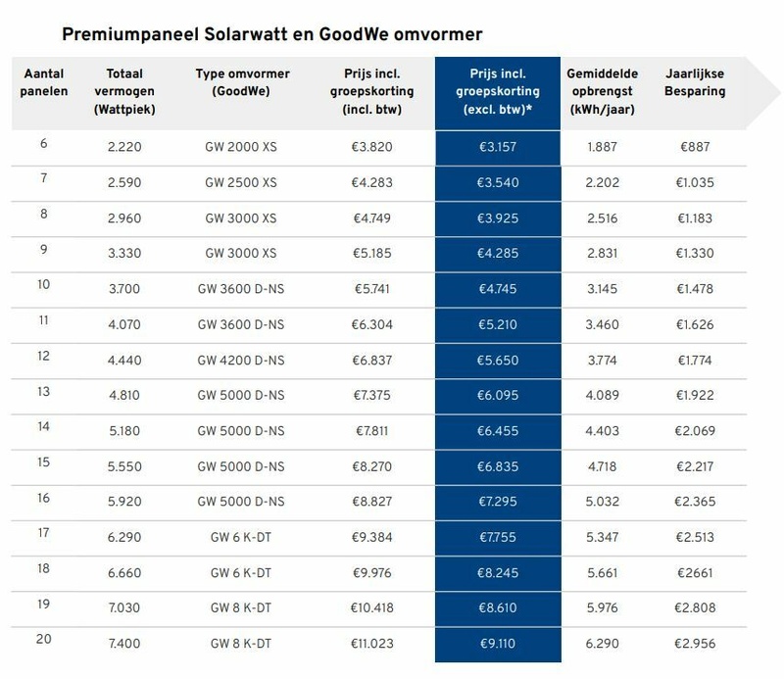Click the 'Totaal vermogen (Wattpiek)' header
The height and width of the screenshot is (679, 784).
point(126,91)
